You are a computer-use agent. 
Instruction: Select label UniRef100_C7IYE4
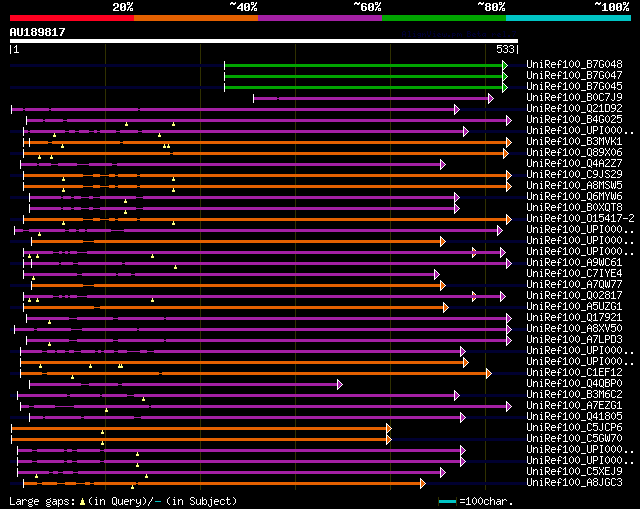click(574, 273)
